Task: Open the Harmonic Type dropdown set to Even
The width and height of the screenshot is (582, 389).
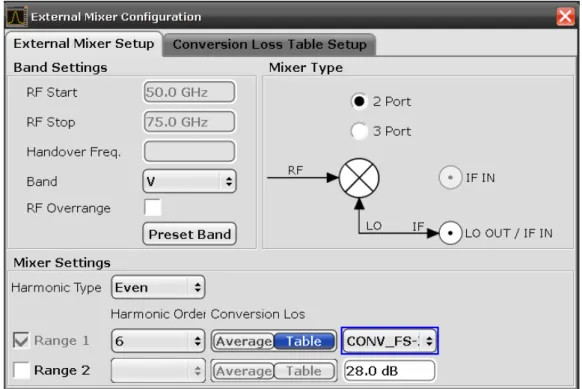Action: (x=158, y=287)
